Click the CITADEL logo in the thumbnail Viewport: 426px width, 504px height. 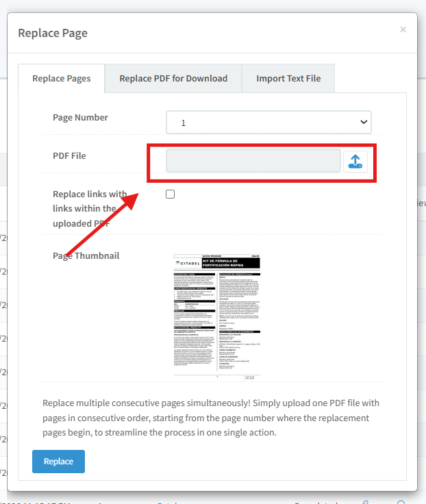(x=190, y=264)
